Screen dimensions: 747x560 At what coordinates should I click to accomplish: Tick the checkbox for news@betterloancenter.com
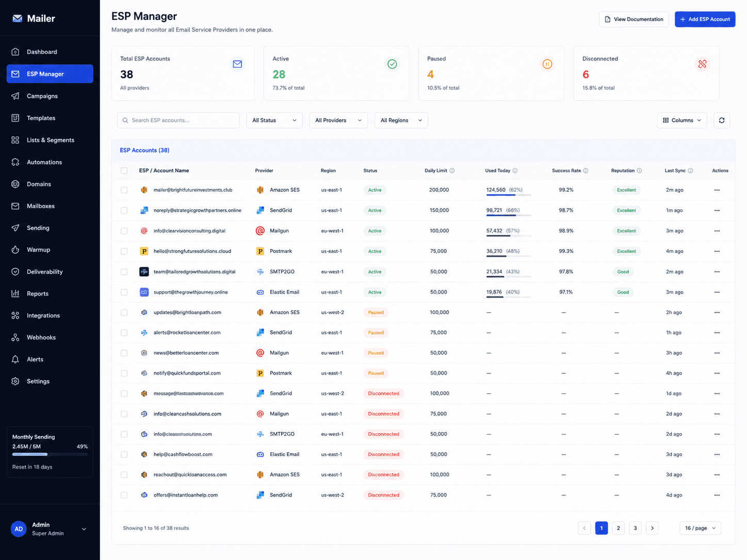(x=124, y=353)
